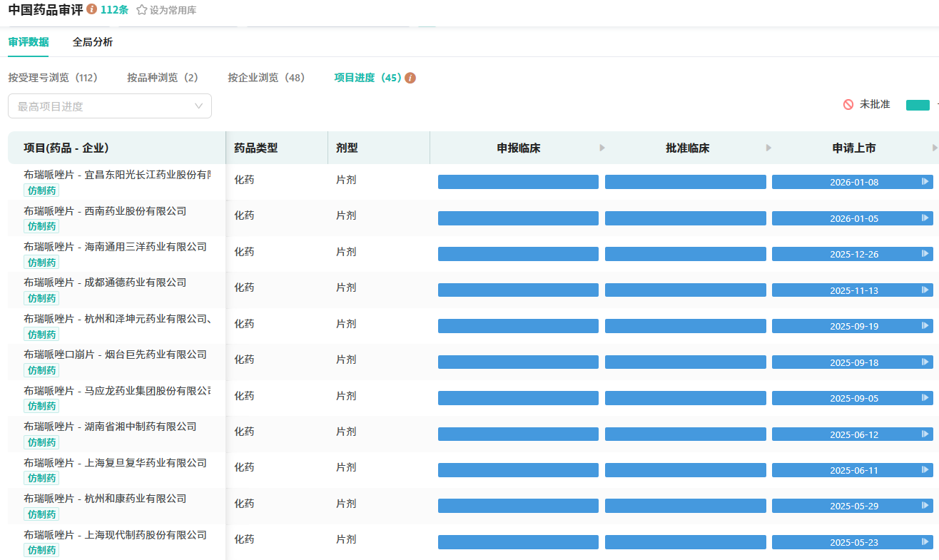Switch to 按企业浏览 (48) view

pyautogui.click(x=266, y=78)
